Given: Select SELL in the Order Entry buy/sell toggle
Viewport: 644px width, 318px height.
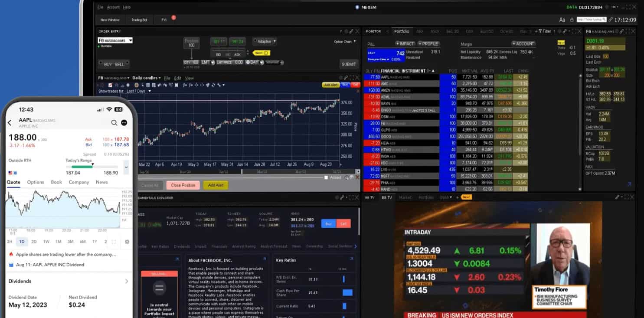Looking at the screenshot, I should (120, 64).
